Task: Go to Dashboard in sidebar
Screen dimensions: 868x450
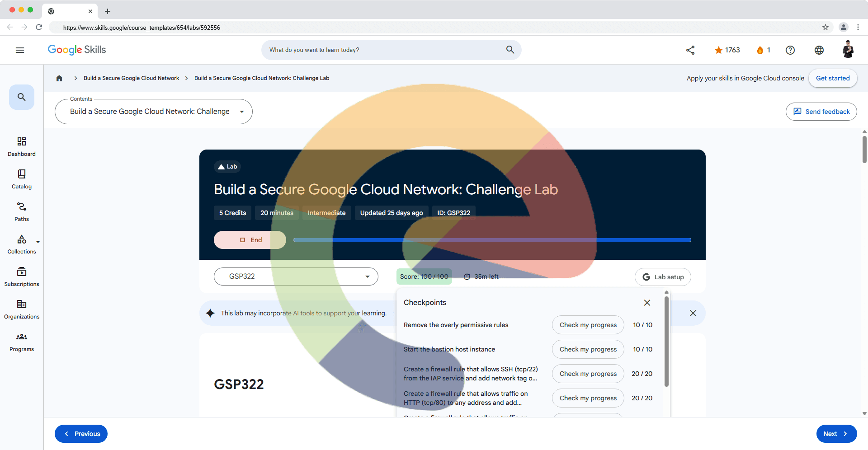Action: (22, 147)
